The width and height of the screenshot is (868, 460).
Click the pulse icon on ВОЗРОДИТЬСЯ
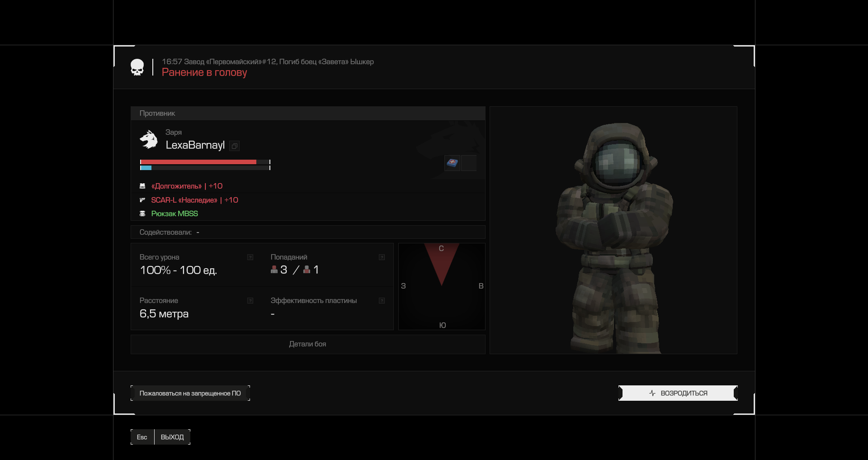pos(652,393)
